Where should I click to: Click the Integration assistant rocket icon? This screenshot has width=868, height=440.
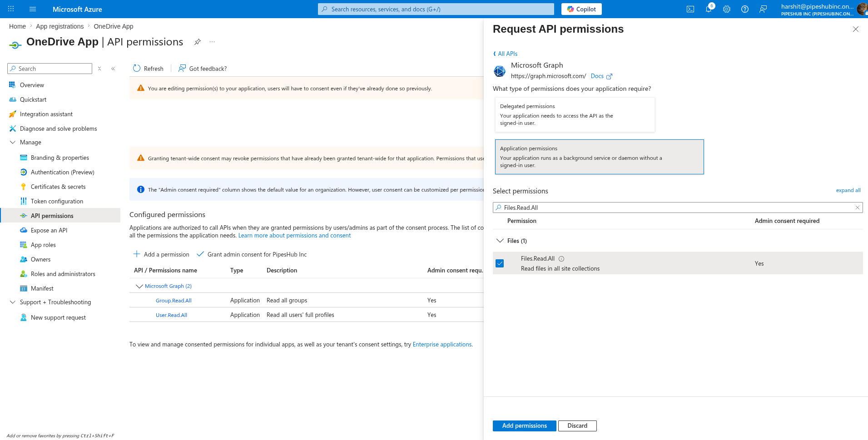[x=12, y=114]
